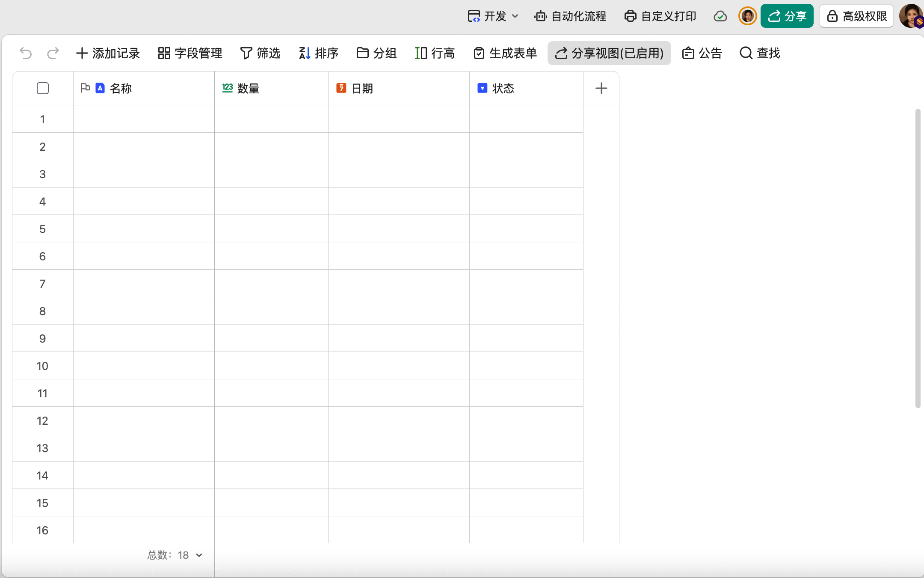The image size is (924, 578).
Task: Click the undo arrow icon
Action: coord(26,53)
